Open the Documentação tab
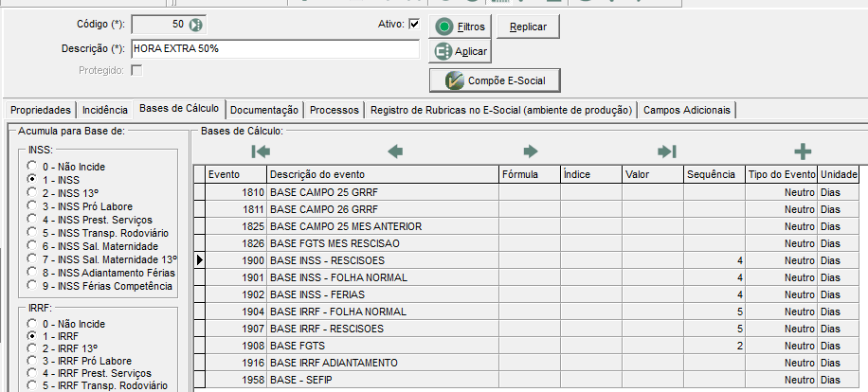Image resolution: width=868 pixels, height=392 pixels. (x=264, y=110)
